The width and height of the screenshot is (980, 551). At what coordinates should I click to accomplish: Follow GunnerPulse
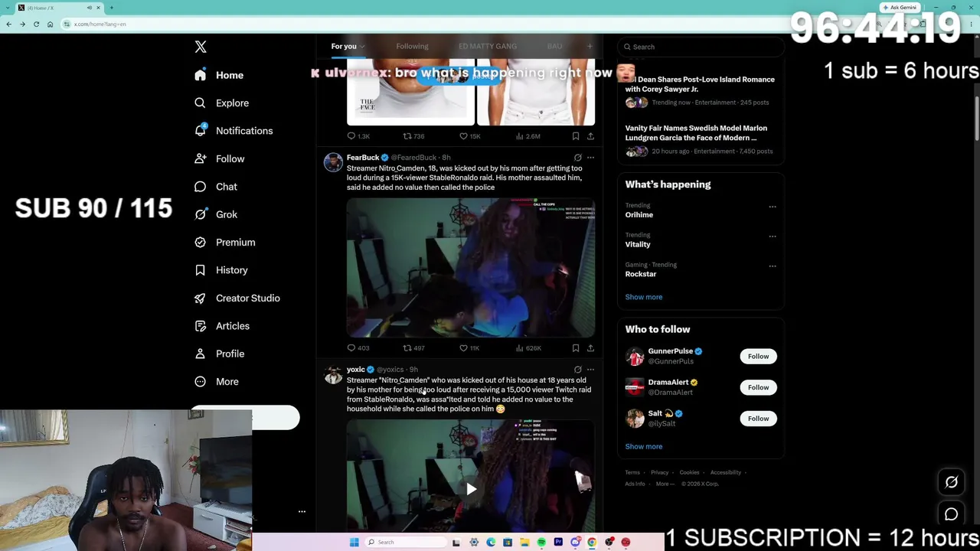tap(758, 357)
